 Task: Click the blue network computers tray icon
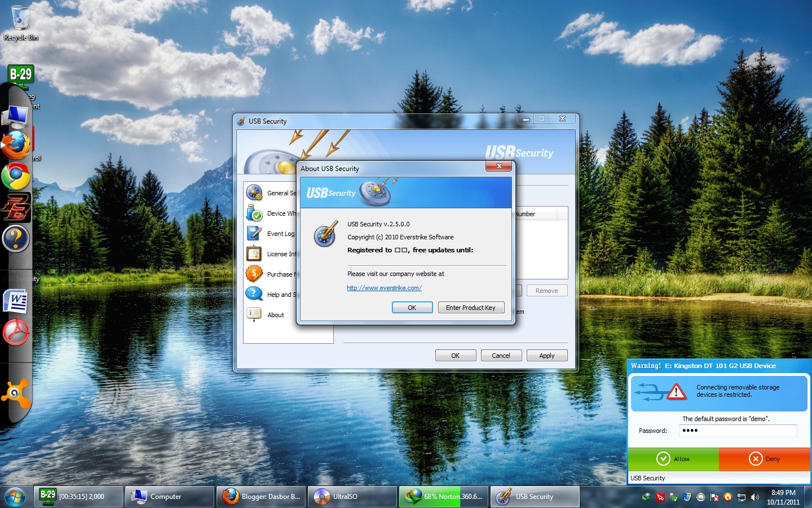pos(687,497)
